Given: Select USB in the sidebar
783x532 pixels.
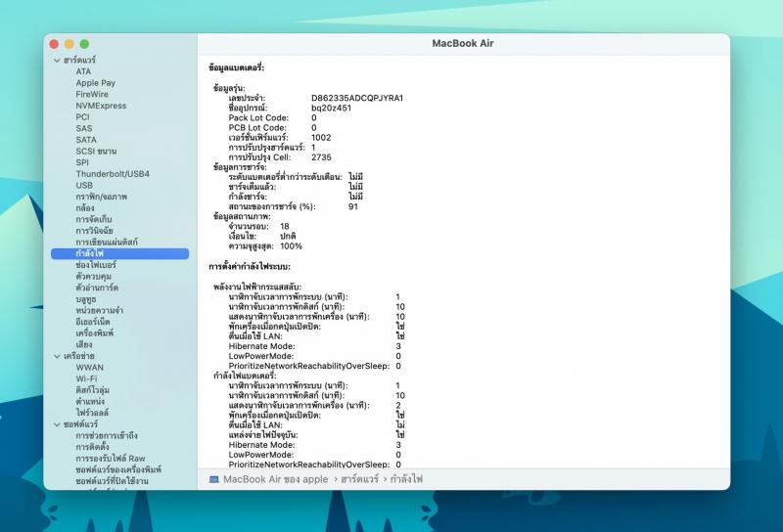Looking at the screenshot, I should click(x=84, y=185).
